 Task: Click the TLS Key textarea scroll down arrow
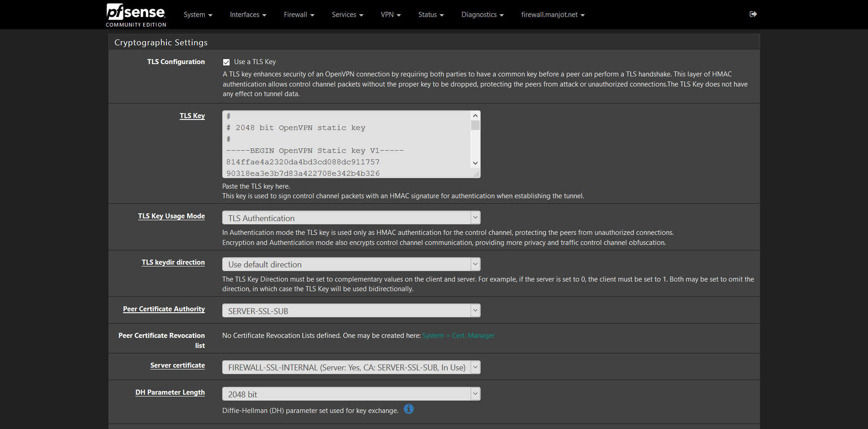click(475, 163)
